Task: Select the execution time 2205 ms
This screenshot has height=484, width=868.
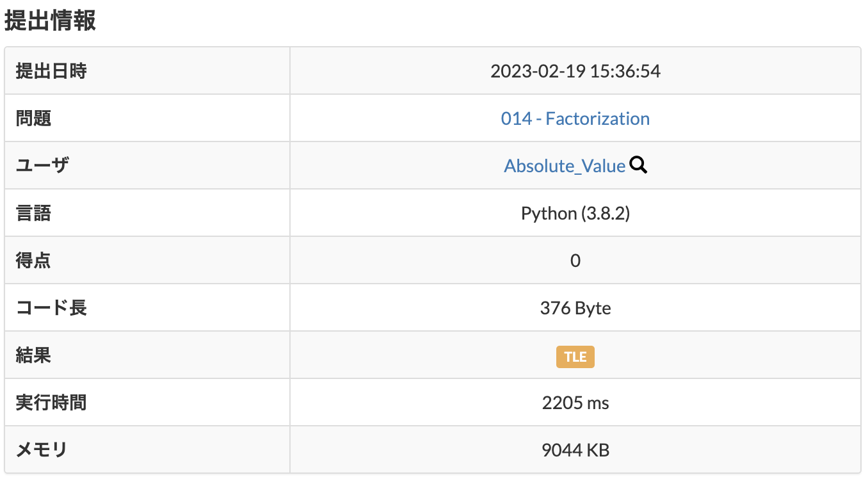Action: [x=575, y=403]
